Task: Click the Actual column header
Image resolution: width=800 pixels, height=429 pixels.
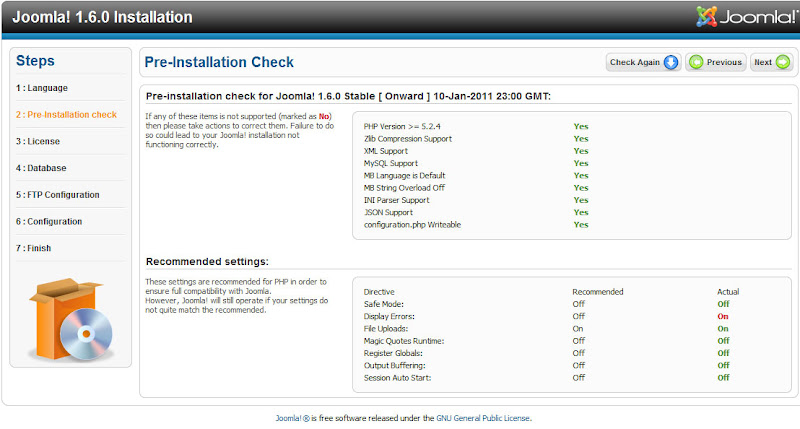Action: point(728,292)
